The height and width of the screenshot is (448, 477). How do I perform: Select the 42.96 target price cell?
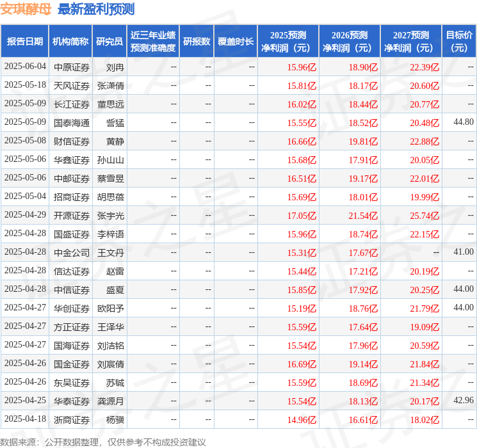(463, 400)
